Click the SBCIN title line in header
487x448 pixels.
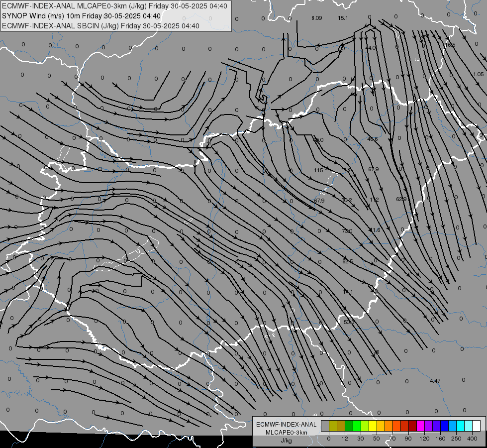(x=100, y=26)
